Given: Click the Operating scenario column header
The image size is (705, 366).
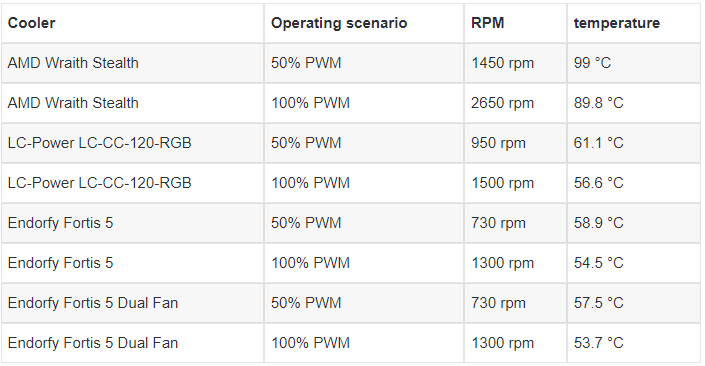Looking at the screenshot, I should pos(364,23).
